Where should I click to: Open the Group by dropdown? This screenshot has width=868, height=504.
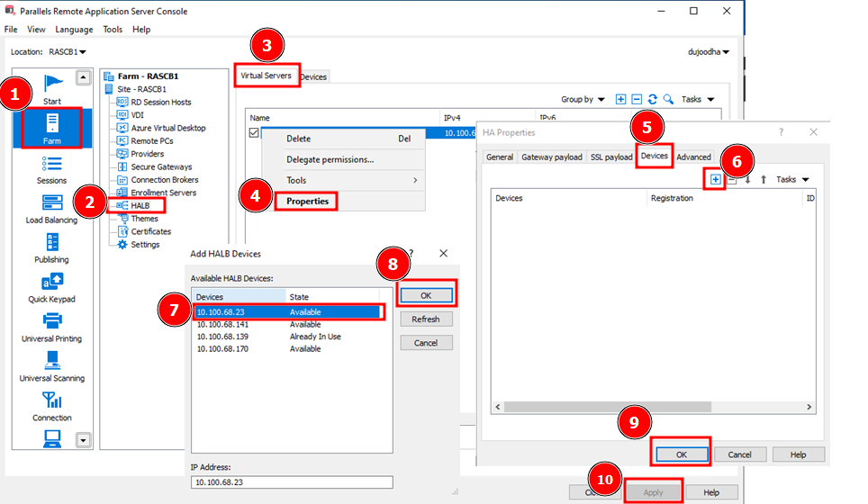(x=583, y=99)
